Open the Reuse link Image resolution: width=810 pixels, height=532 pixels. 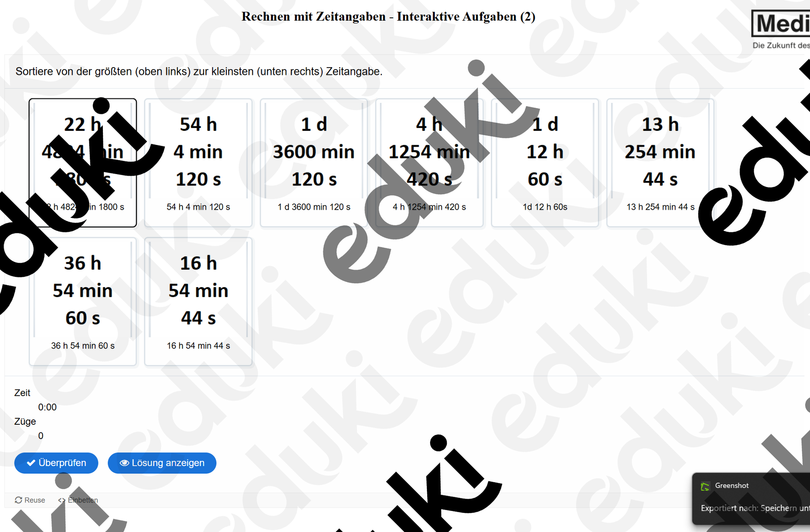(x=30, y=500)
